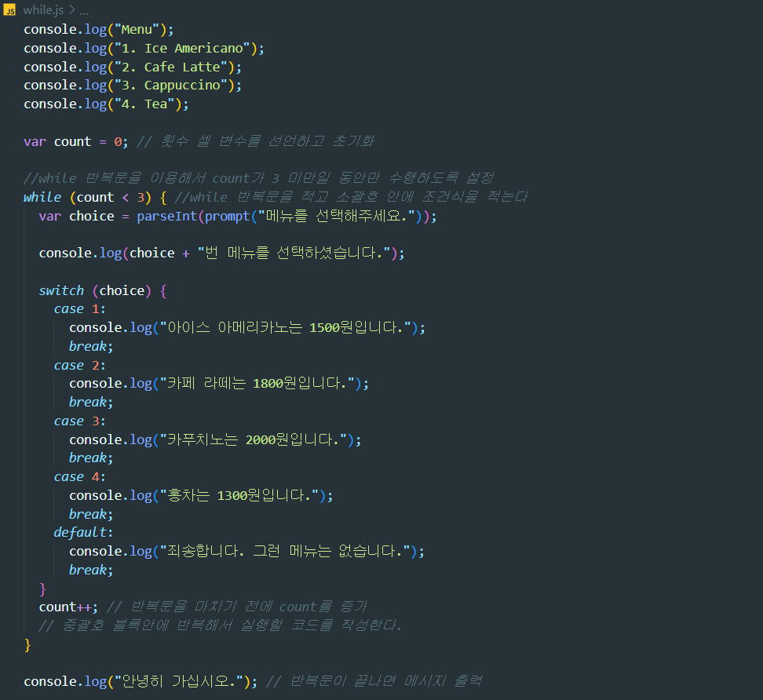Viewport: 763px width, 700px height.
Task: Click the "번 메뉴를 선택하셨습니다." string
Action: click(294, 253)
